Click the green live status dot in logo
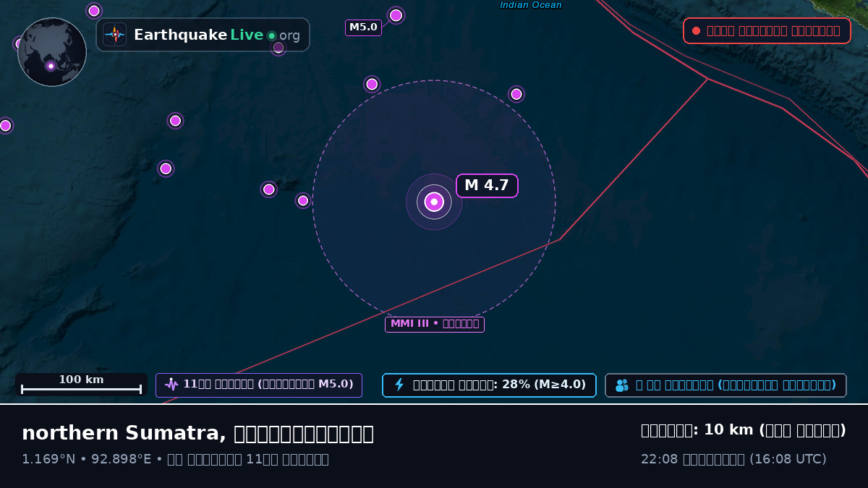This screenshot has width=868, height=488. [271, 35]
